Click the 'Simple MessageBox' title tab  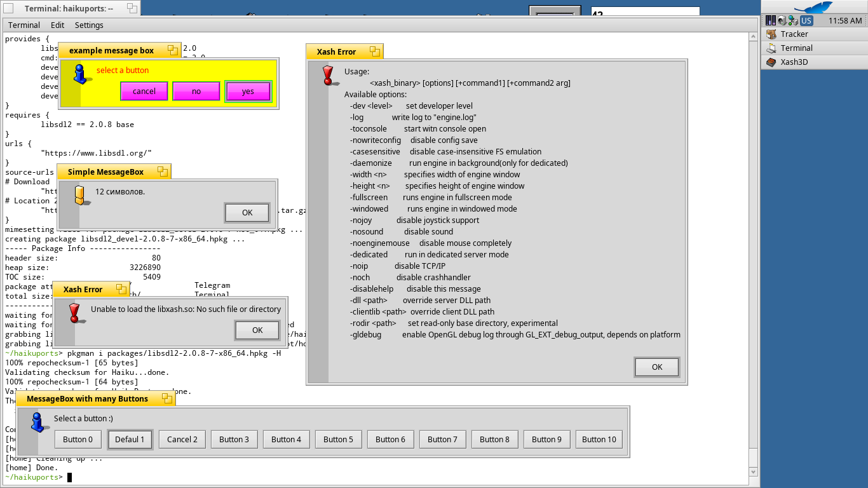coord(114,172)
